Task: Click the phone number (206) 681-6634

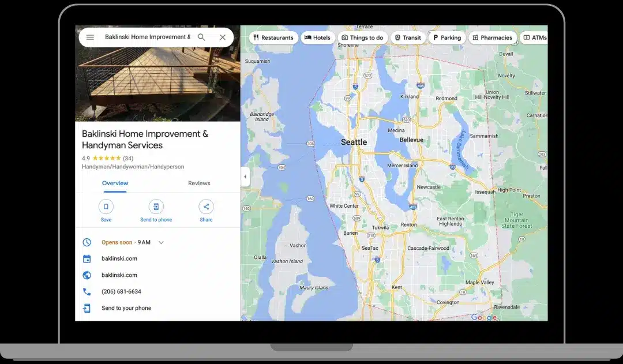Action: [121, 292]
